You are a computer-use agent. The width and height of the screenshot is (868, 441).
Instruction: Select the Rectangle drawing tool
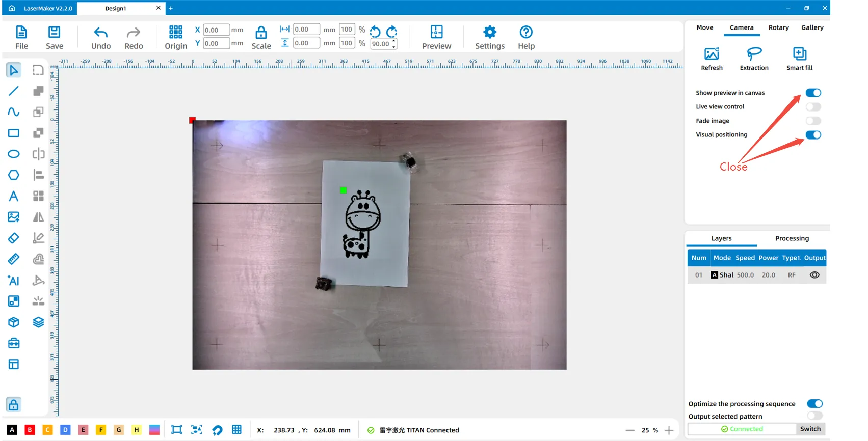click(14, 133)
